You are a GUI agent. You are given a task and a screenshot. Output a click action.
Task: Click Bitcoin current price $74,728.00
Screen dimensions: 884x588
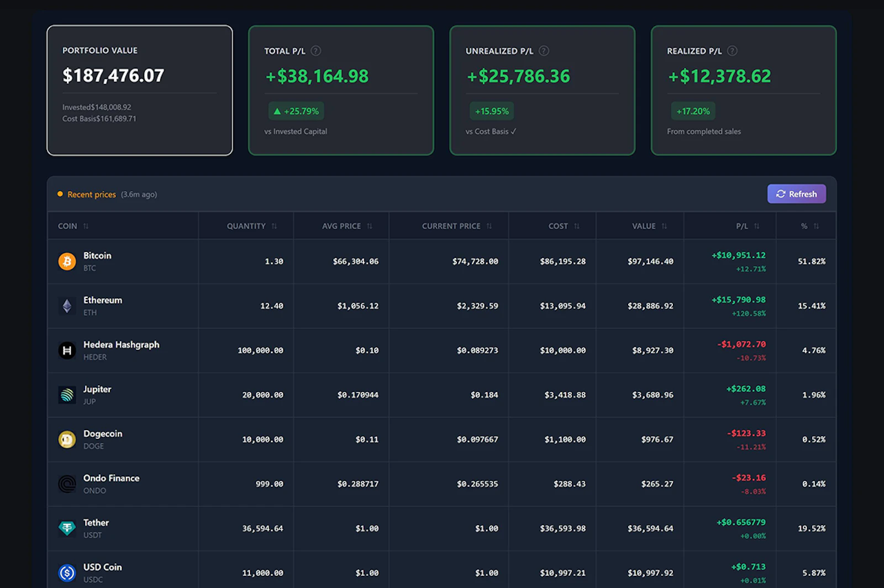[475, 262]
